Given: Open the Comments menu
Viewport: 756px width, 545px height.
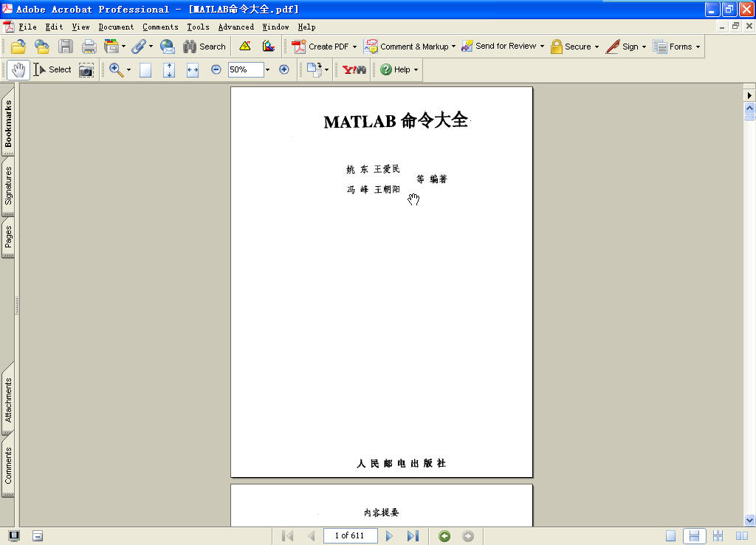Looking at the screenshot, I should coord(160,27).
